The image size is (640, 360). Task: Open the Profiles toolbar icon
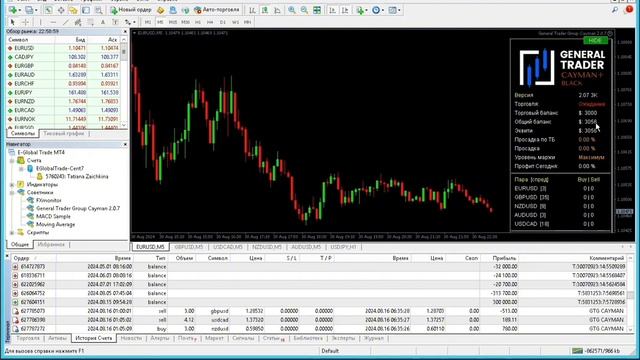coord(29,10)
